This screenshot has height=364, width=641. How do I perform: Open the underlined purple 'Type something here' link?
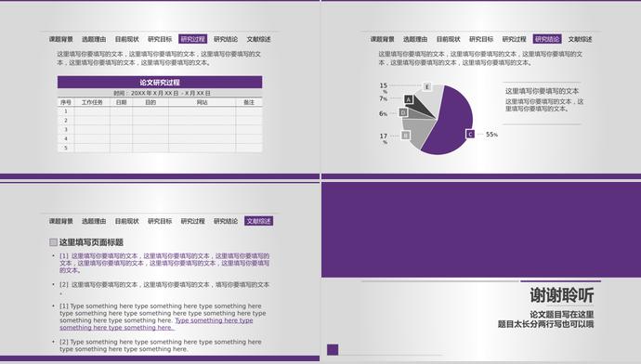click(x=157, y=324)
